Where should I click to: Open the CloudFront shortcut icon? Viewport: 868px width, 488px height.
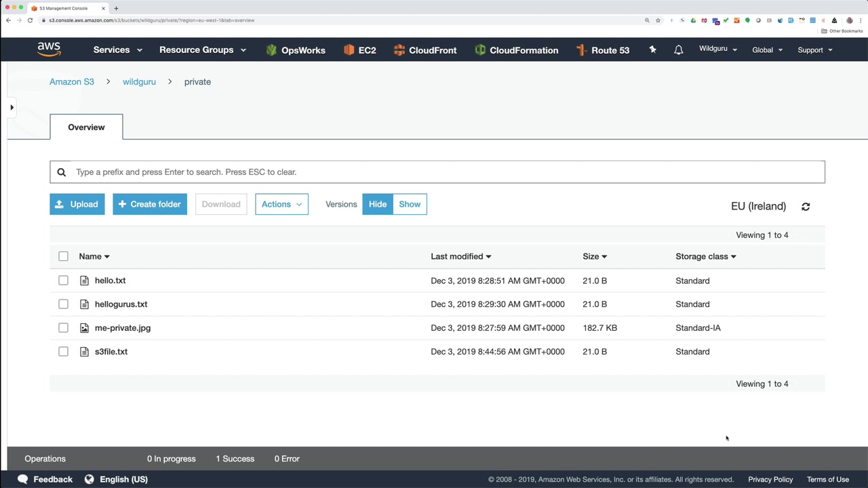point(399,50)
